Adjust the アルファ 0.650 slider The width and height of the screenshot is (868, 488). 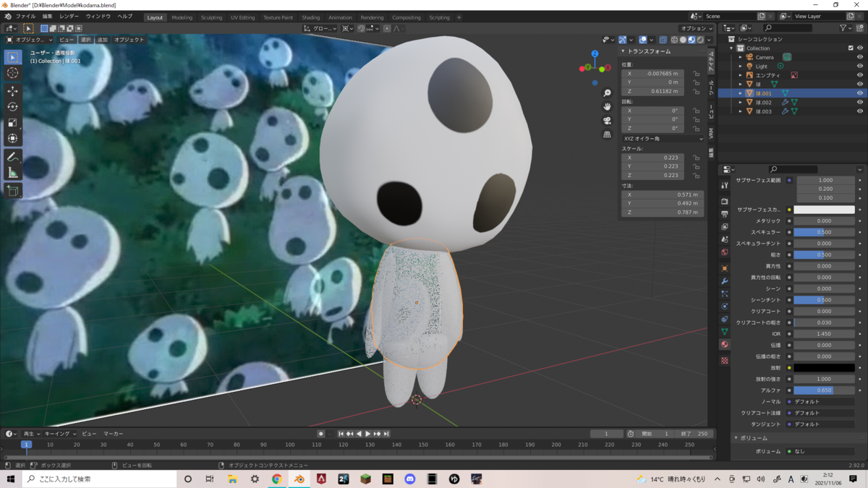point(824,390)
